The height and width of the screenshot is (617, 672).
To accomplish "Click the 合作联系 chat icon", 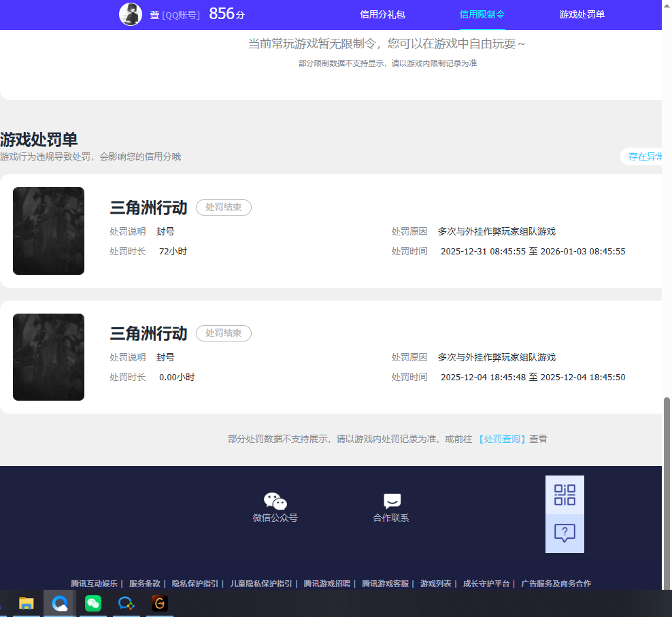I will [x=392, y=501].
